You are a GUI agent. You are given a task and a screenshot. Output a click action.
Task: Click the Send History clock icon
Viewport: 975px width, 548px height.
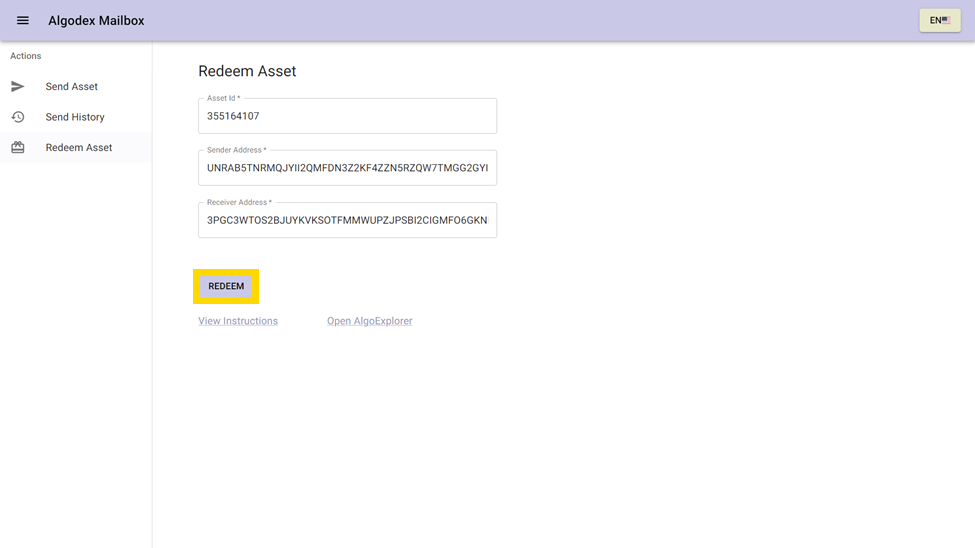tap(18, 117)
